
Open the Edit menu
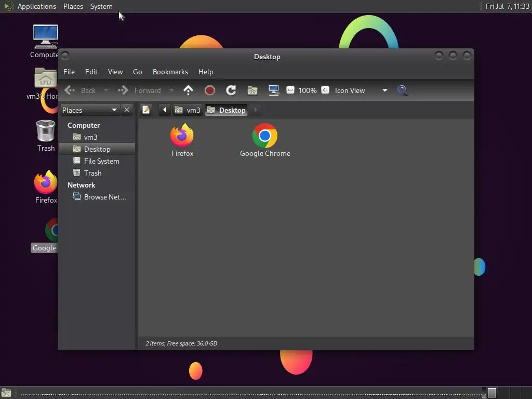point(91,72)
